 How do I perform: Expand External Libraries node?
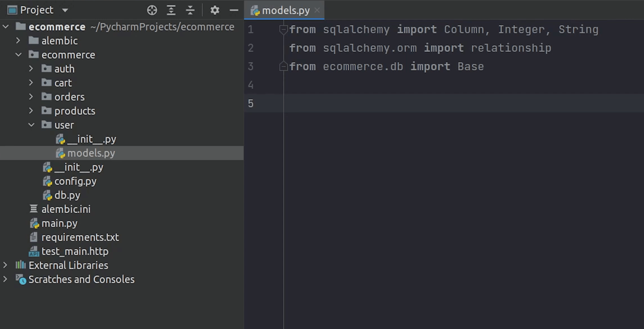5,265
